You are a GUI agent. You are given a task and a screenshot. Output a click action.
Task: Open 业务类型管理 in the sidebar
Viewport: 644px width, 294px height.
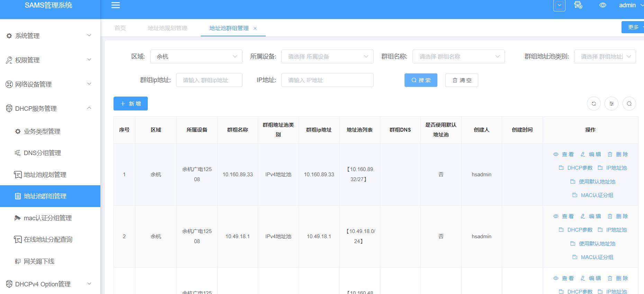[x=50, y=131]
